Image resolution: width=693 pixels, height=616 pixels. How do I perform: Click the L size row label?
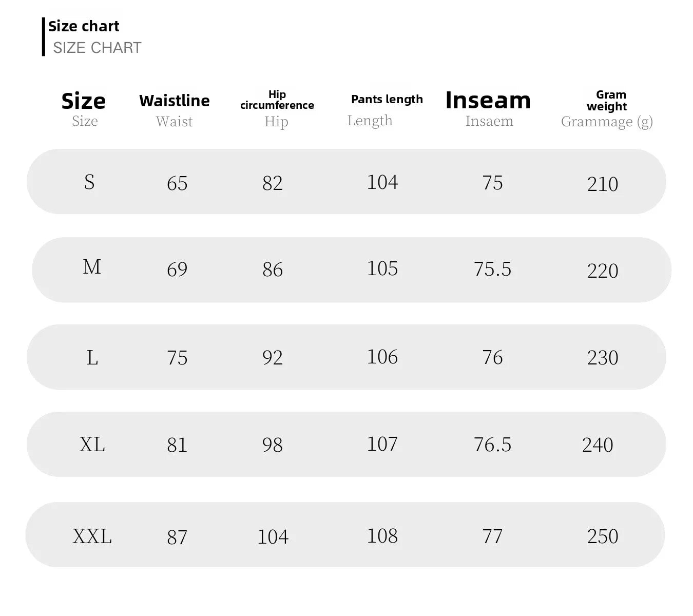92,357
